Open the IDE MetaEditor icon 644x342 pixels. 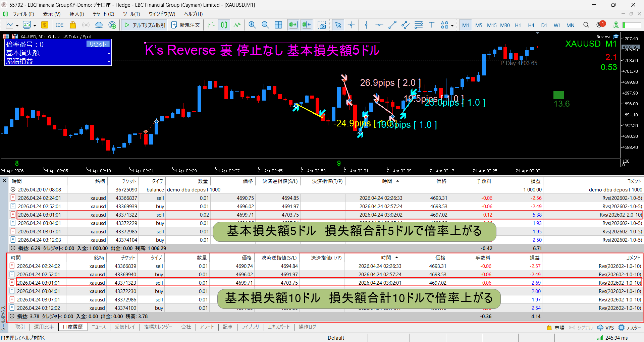60,25
